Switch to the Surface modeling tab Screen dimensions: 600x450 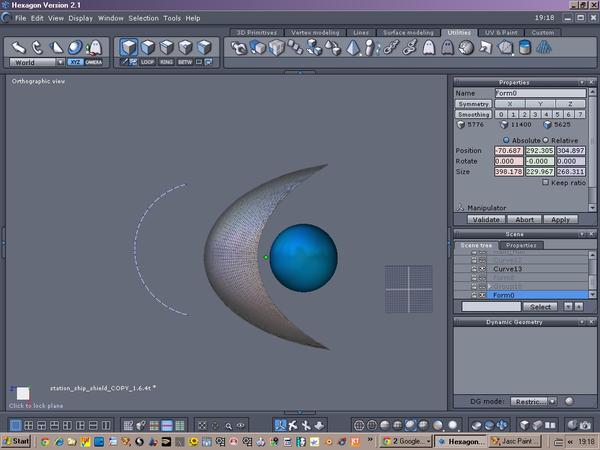[x=408, y=33]
